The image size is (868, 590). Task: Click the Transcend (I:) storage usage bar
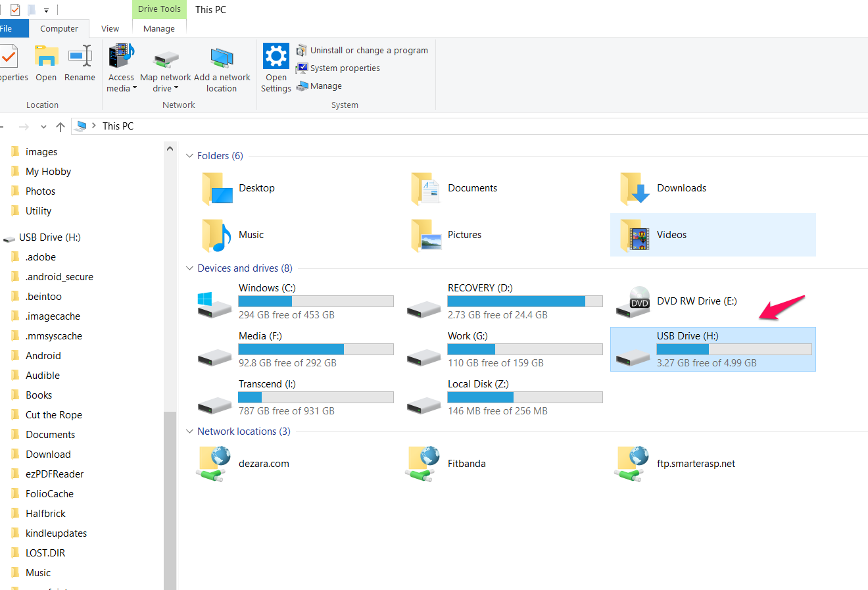316,397
